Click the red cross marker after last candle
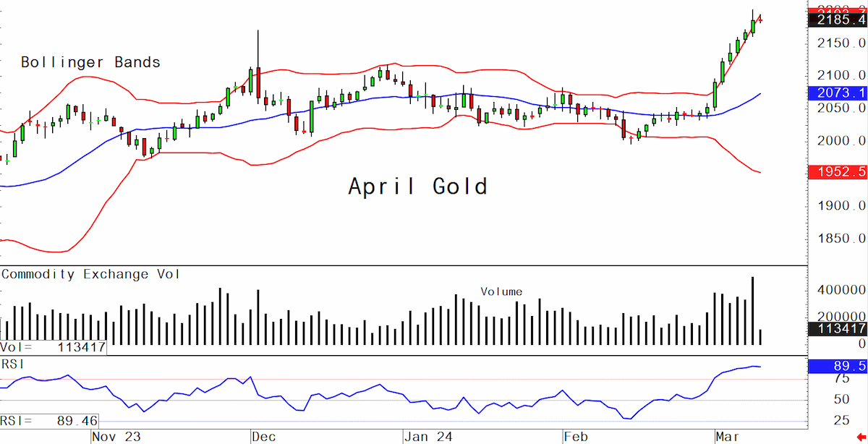Screen dimensions: 868x444 click(759, 20)
